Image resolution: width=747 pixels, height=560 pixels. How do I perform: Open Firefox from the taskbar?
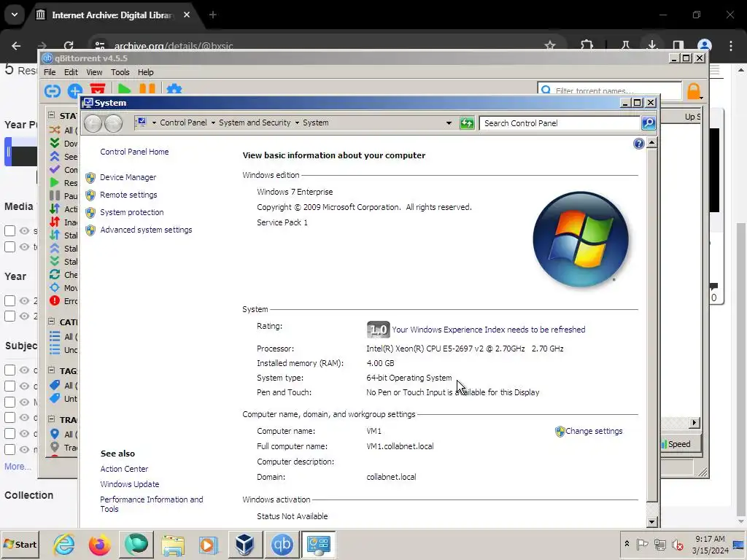coord(99,545)
